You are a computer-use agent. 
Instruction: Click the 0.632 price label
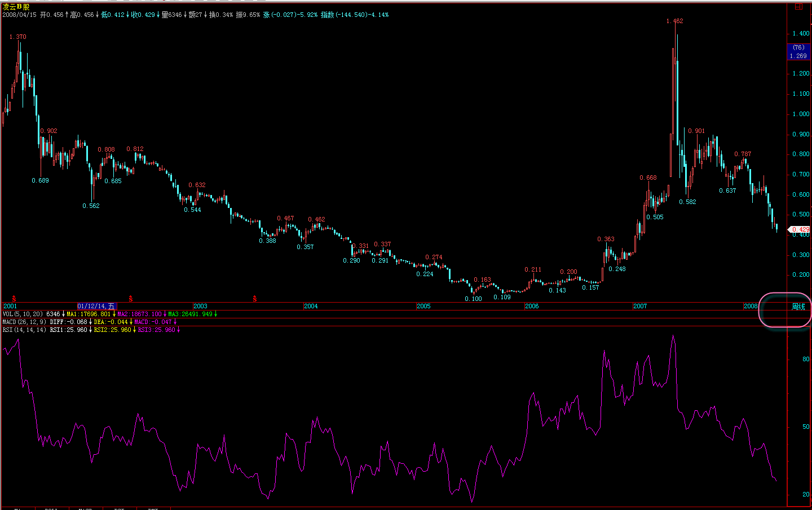click(197, 185)
